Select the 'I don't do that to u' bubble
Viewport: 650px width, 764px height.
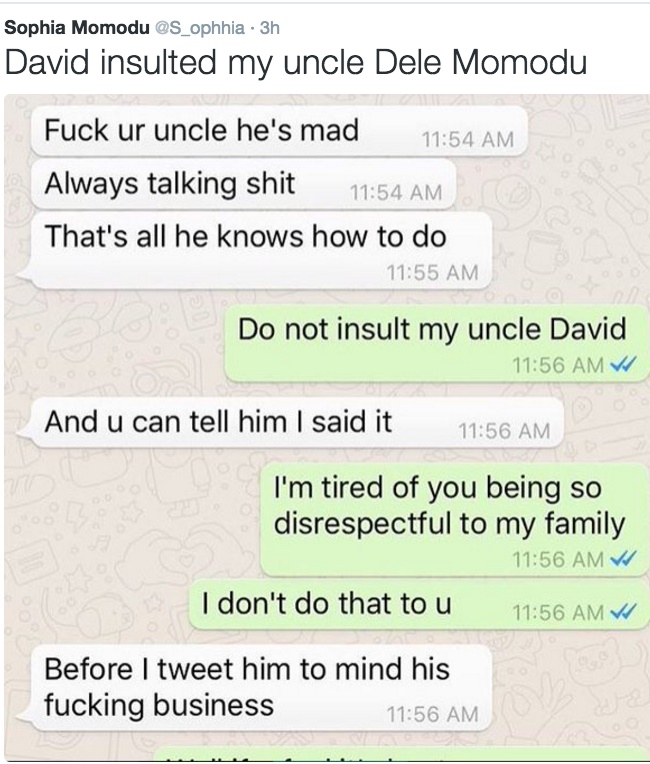pos(419,604)
